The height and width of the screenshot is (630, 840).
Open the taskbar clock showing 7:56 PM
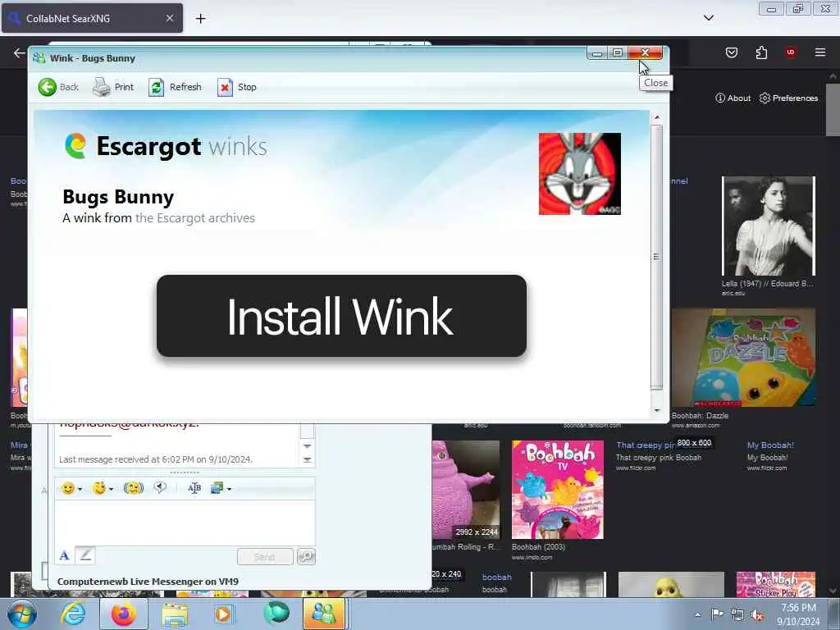(x=798, y=614)
